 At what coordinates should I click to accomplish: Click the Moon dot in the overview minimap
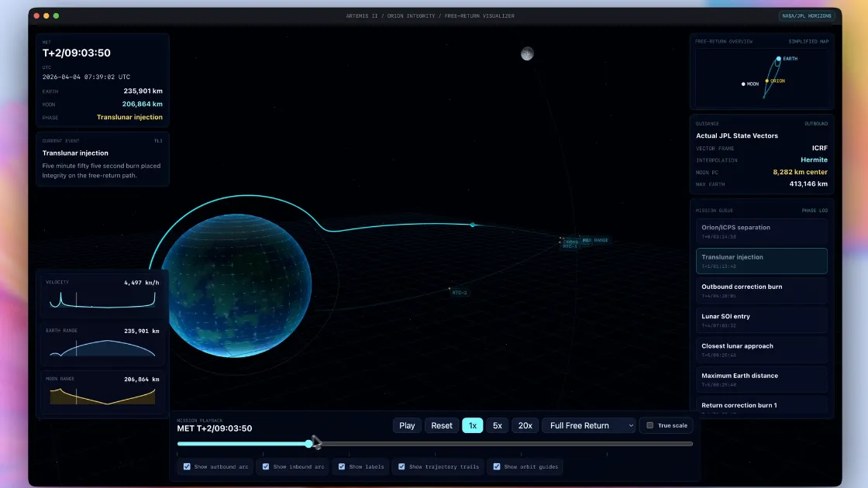click(743, 84)
